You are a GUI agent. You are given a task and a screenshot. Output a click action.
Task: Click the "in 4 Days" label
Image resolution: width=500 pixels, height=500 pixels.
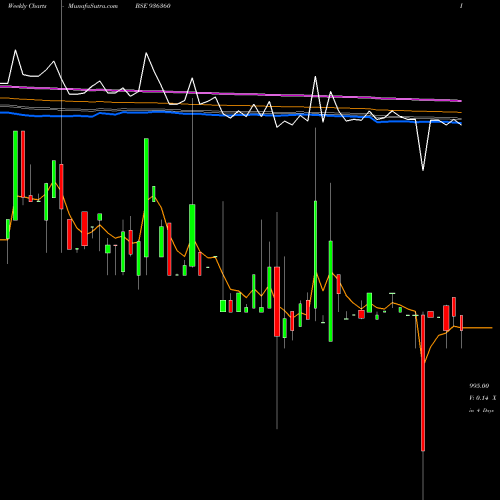pyautogui.click(x=481, y=410)
